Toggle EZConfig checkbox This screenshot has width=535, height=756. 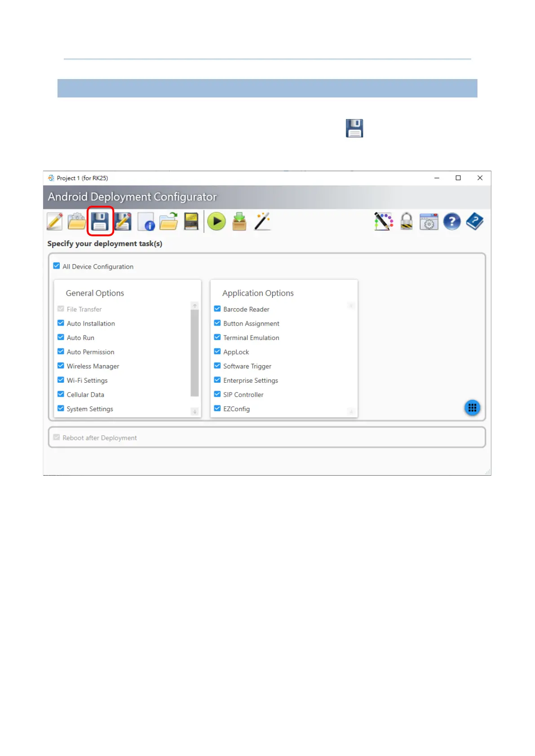coord(217,408)
